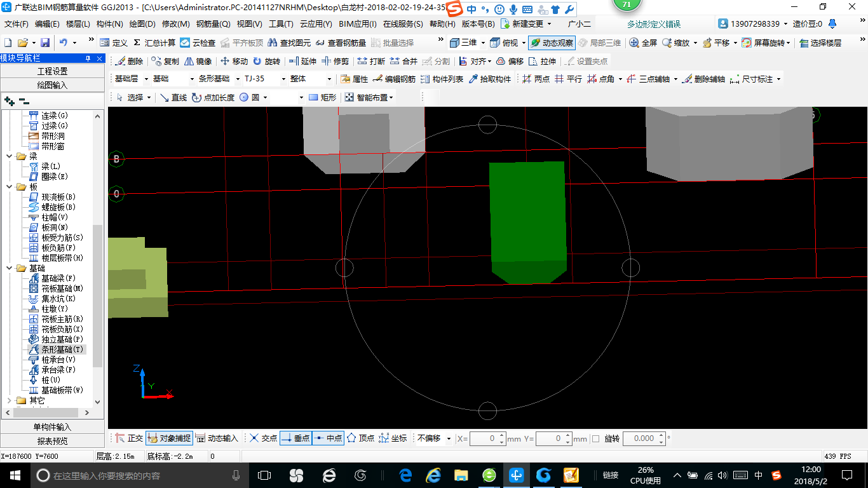
Task: Open 属性 properties panel
Action: click(x=355, y=79)
